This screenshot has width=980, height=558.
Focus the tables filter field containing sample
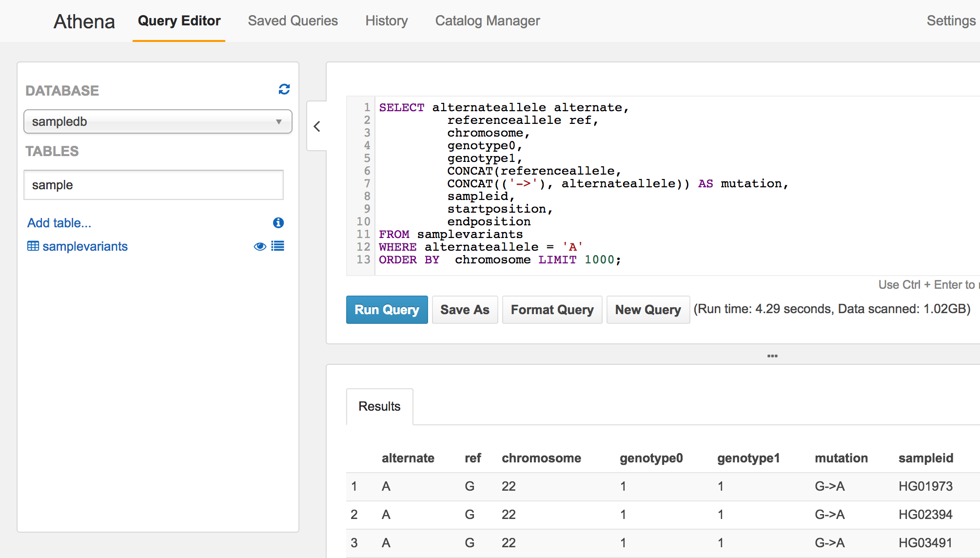(154, 185)
